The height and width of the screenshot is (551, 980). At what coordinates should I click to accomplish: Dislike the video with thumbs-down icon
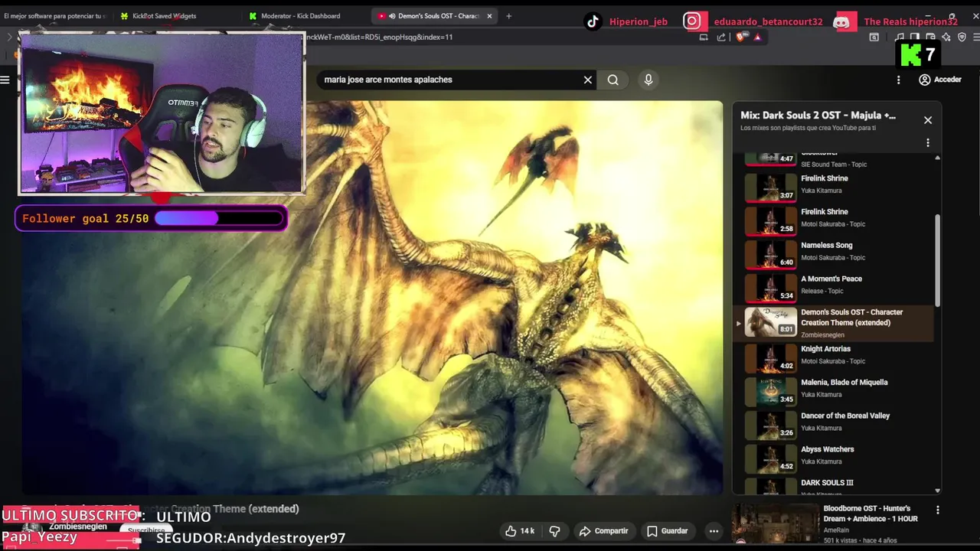click(x=555, y=530)
